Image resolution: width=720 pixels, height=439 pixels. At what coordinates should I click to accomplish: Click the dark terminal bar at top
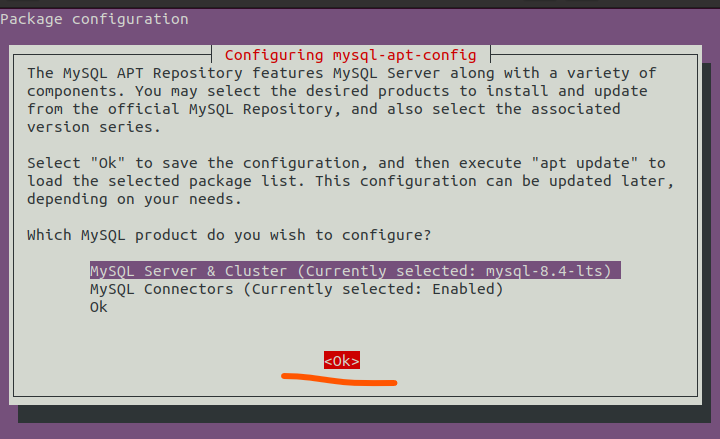[360, 4]
